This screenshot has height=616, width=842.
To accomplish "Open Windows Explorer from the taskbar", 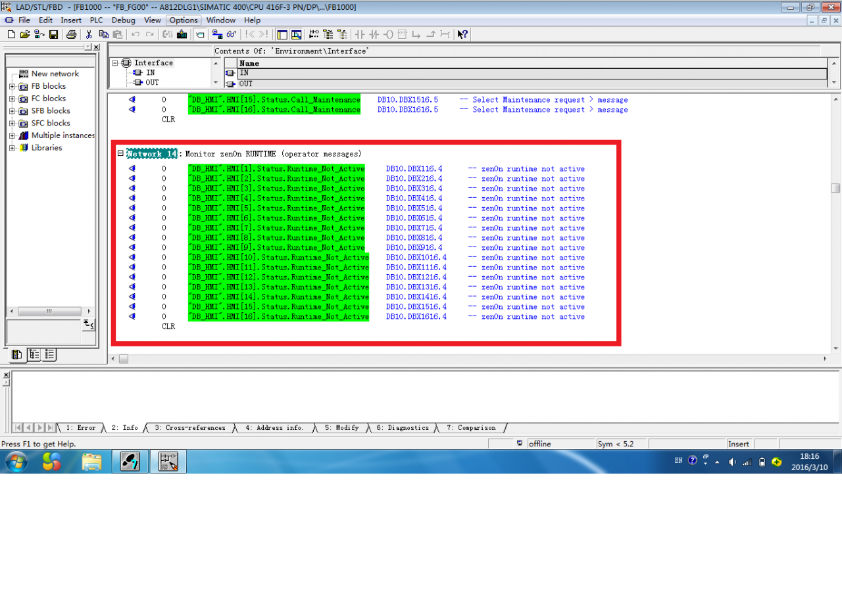I will [91, 462].
